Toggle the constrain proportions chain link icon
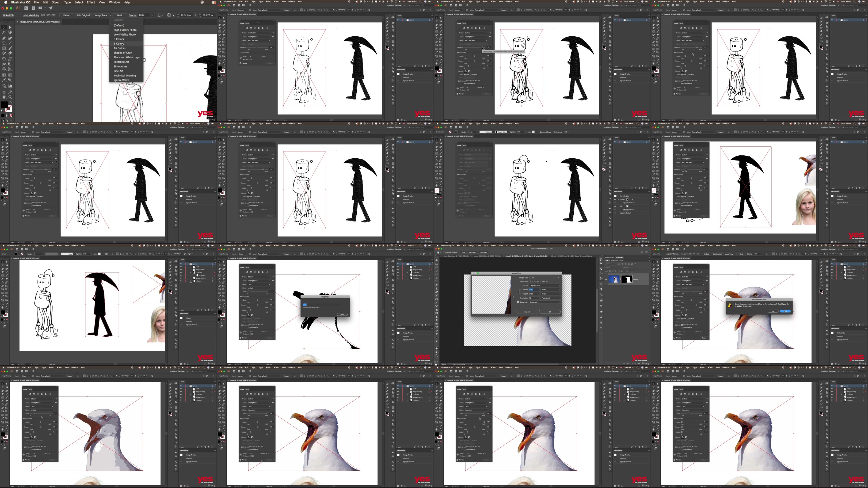868x488 pixels. tap(519, 292)
